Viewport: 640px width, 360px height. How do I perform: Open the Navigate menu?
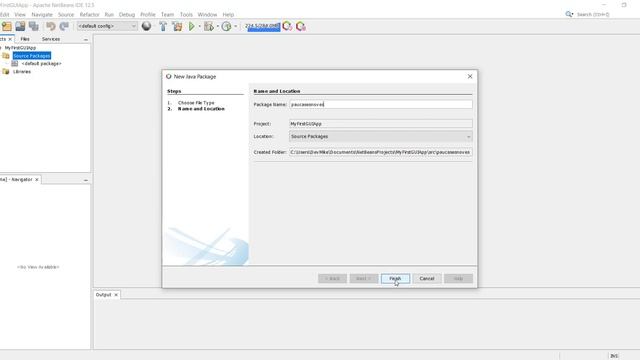42,14
